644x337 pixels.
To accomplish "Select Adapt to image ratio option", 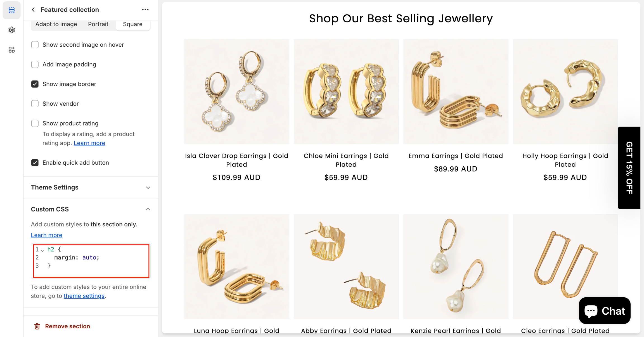I will 56,24.
